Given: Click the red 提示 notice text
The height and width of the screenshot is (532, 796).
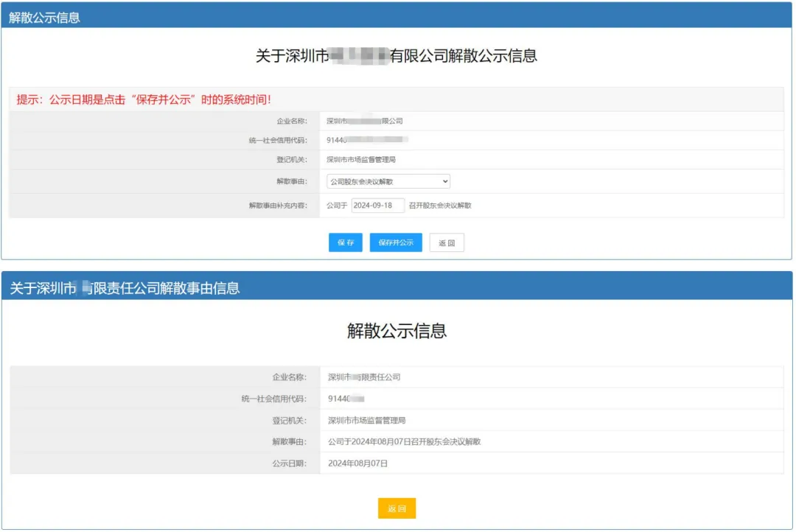Looking at the screenshot, I should coord(144,99).
